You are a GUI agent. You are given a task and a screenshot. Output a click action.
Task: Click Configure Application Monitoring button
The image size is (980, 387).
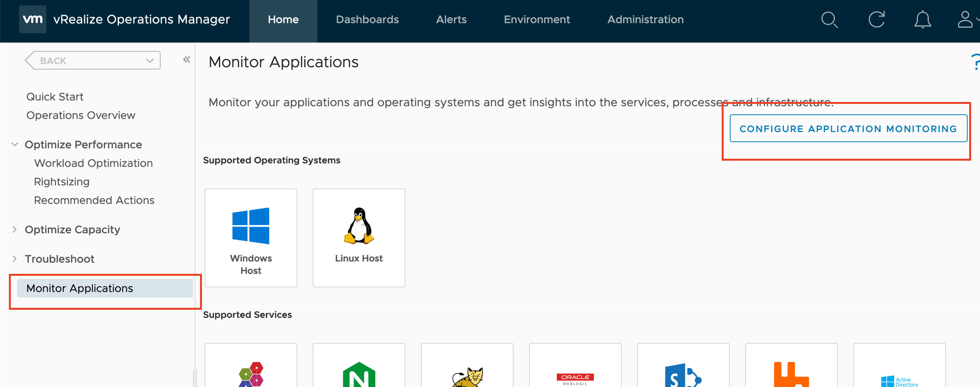(x=848, y=129)
